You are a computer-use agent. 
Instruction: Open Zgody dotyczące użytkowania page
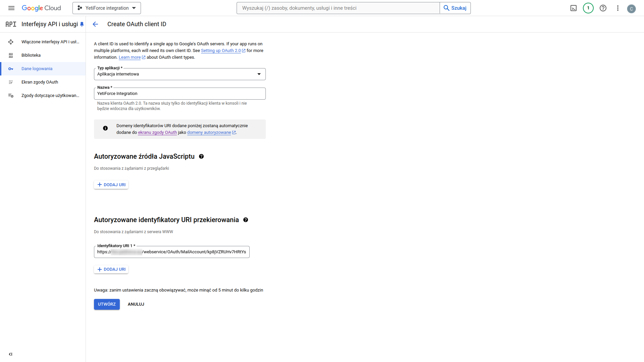(x=43, y=96)
